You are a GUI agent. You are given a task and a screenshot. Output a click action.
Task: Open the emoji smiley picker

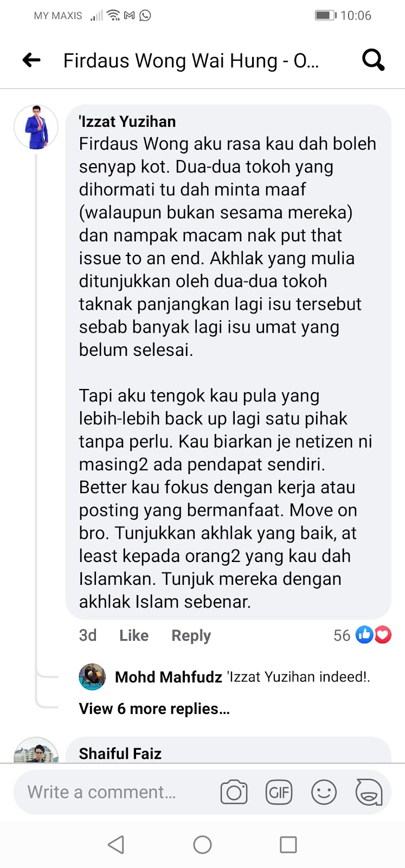tap(324, 793)
